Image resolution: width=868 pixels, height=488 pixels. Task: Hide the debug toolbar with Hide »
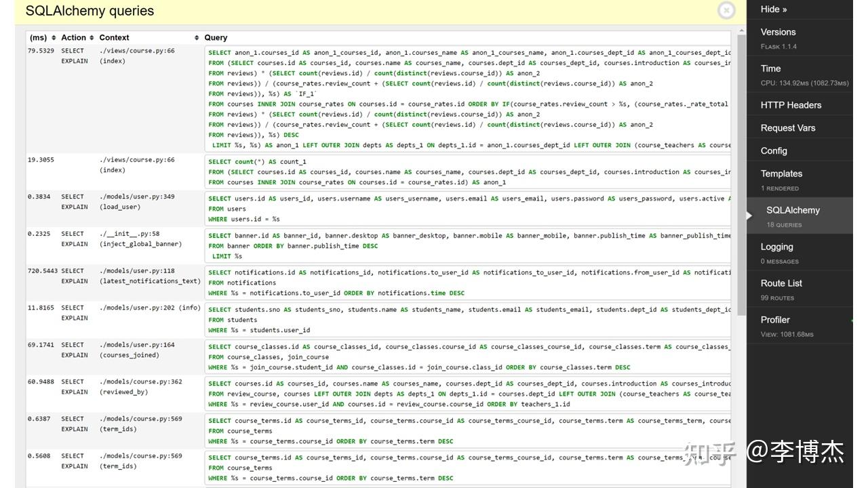(774, 9)
